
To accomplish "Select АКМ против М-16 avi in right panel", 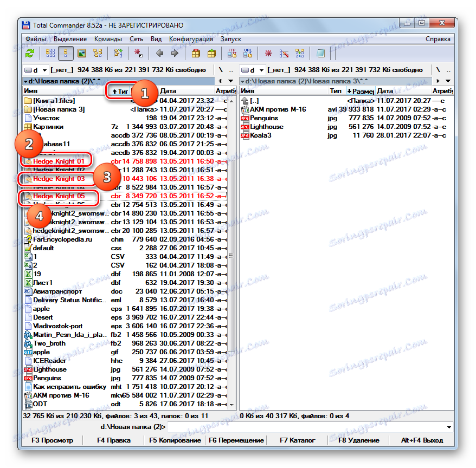I will click(346, 109).
